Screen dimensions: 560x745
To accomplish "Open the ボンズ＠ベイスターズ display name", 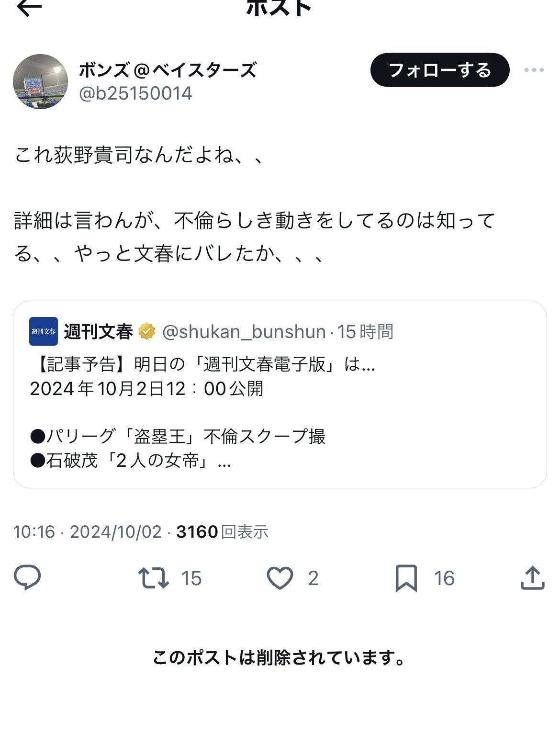I will pyautogui.click(x=168, y=70).
